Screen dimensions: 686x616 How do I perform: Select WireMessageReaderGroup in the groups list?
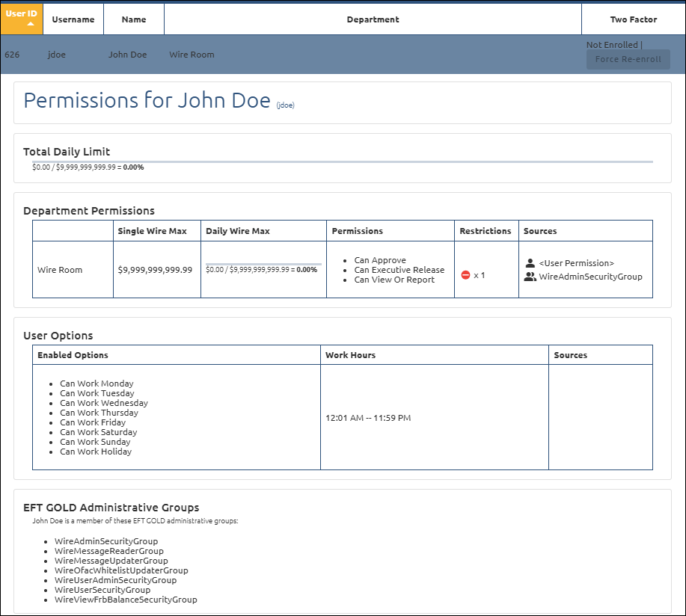[x=108, y=551]
